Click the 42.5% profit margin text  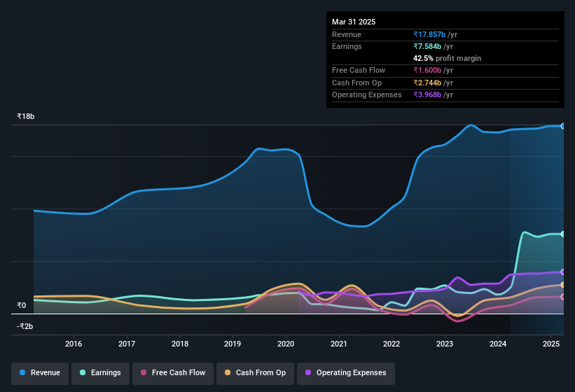click(447, 58)
